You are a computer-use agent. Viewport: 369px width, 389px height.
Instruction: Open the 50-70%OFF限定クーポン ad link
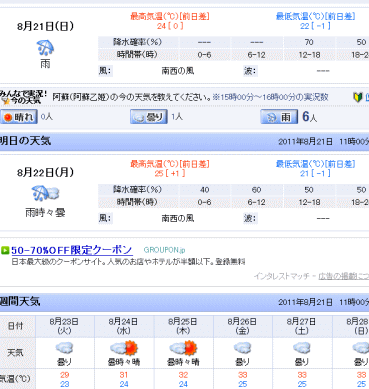[x=72, y=250]
